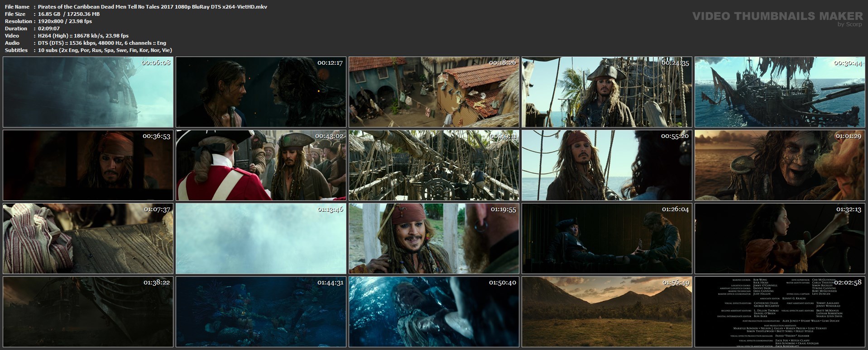Select the dark thumbnail stamped 01:26:04

coord(607,239)
